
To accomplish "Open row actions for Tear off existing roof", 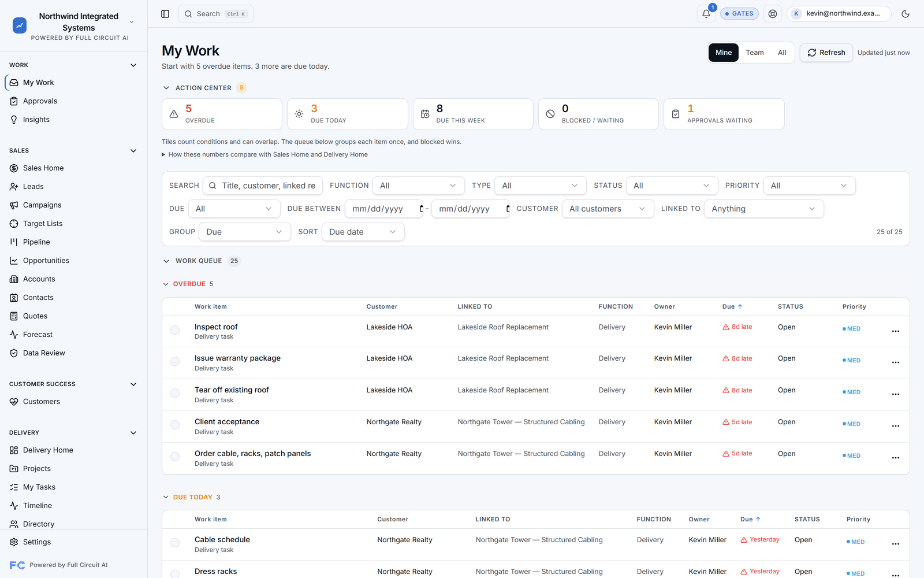I will pyautogui.click(x=896, y=394).
